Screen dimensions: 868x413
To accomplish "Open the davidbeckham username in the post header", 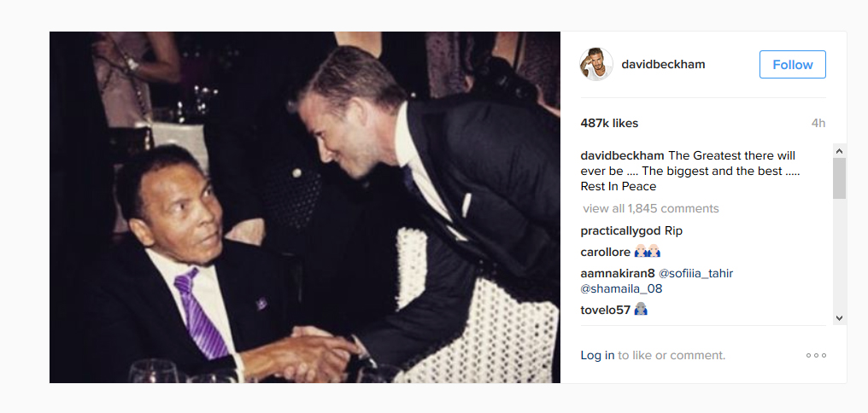I will pos(663,65).
